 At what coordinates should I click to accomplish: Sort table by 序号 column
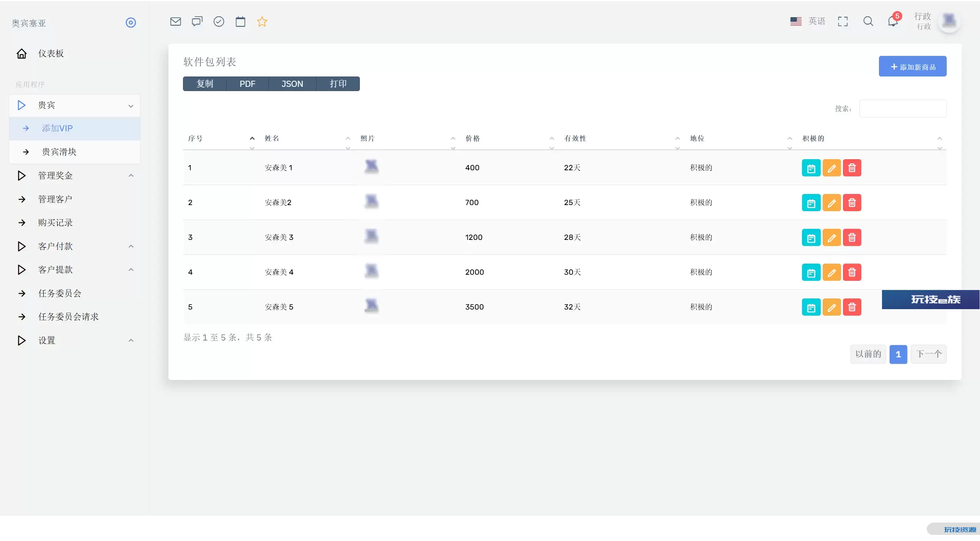click(x=196, y=139)
